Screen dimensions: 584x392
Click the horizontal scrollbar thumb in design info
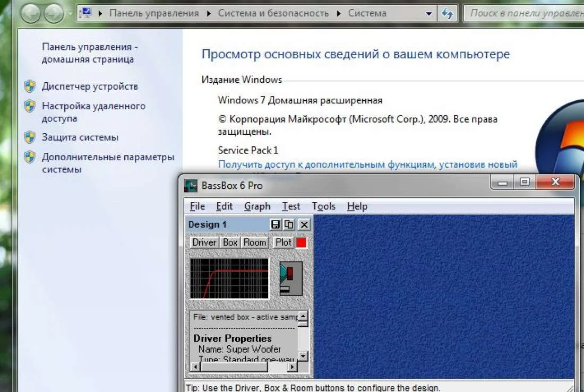click(x=234, y=367)
